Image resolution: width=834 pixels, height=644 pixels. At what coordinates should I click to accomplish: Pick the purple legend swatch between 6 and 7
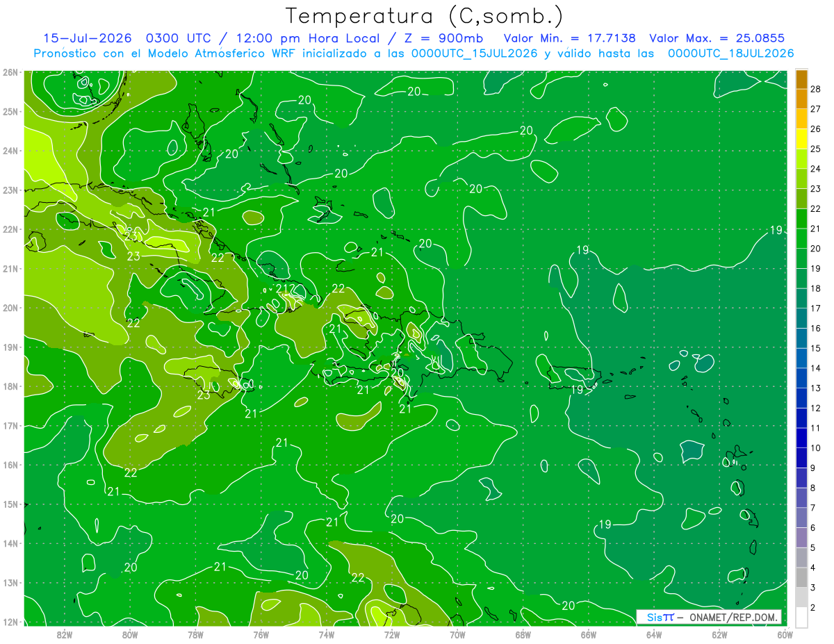pos(801,518)
